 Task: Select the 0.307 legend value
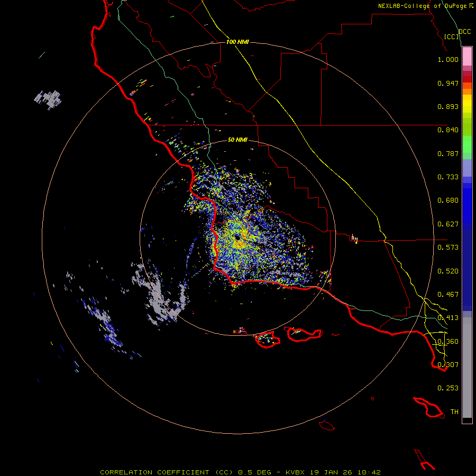coord(448,365)
